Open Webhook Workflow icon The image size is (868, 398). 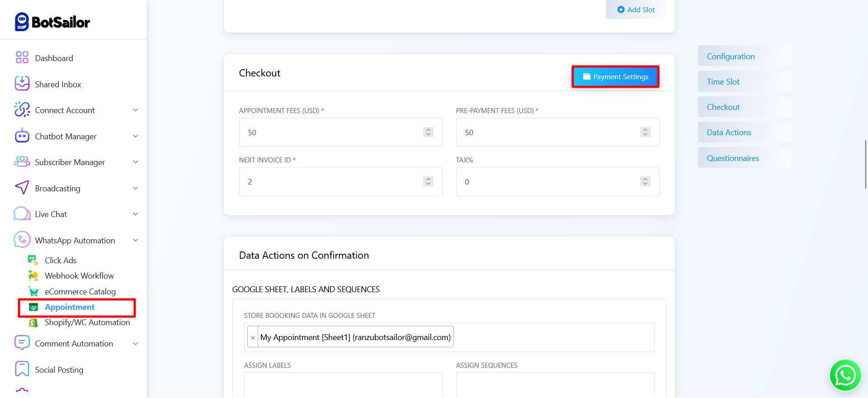[x=33, y=275]
